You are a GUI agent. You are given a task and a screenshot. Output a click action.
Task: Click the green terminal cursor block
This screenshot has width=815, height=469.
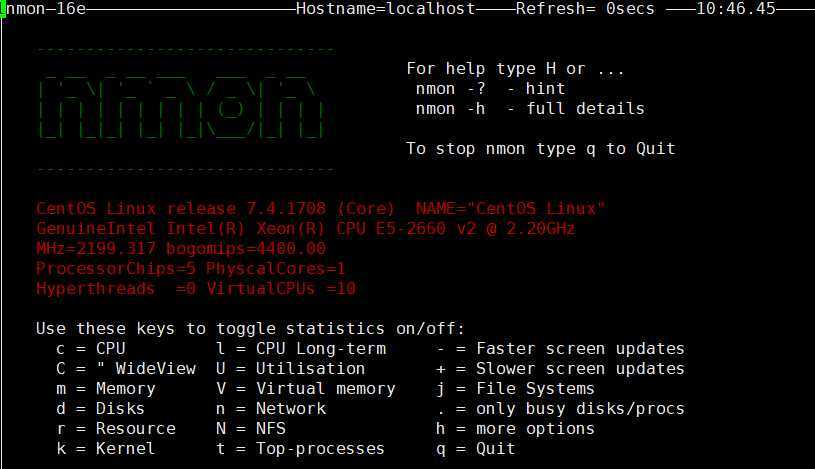[3, 9]
